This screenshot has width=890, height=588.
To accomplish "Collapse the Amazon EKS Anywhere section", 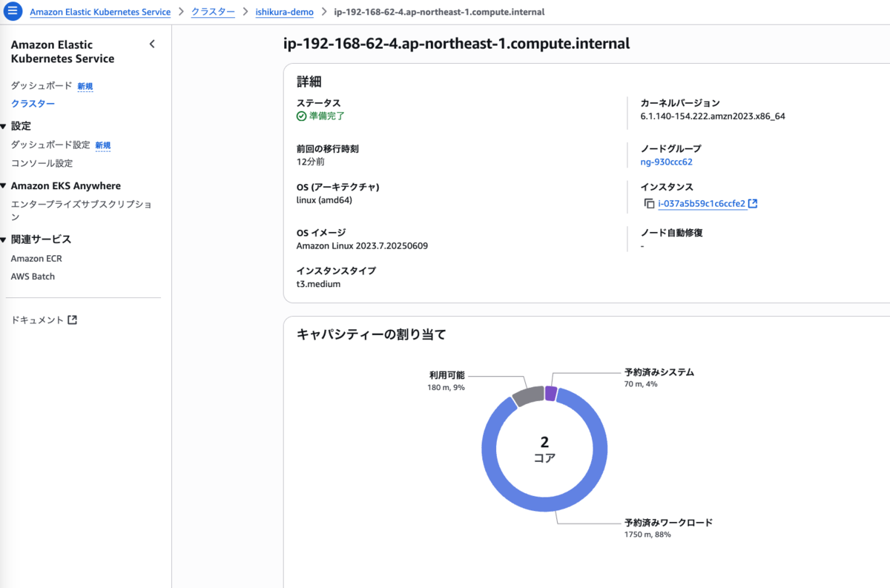I will point(3,186).
